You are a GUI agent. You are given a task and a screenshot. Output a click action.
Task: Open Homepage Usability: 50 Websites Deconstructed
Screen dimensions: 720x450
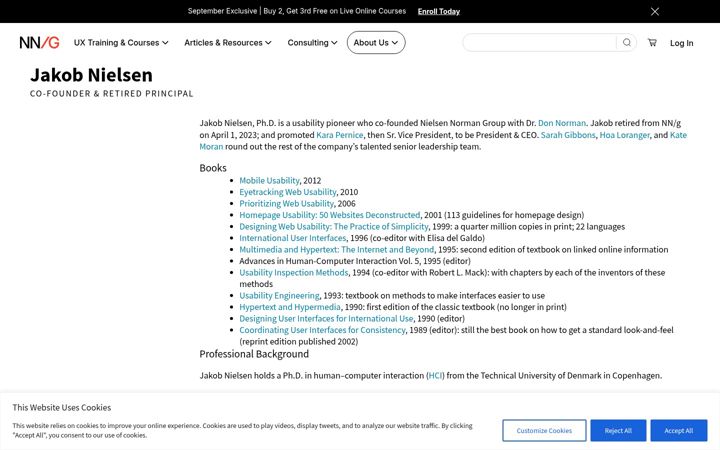coord(330,215)
